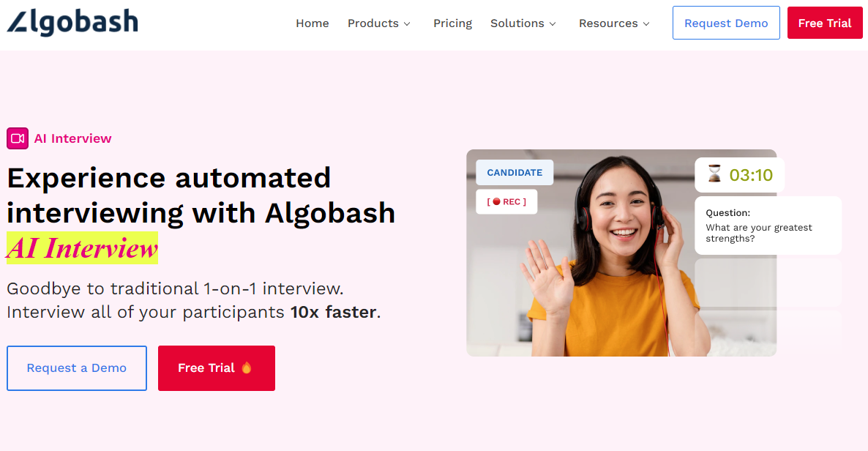Click the flame icon on Free Trial button
This screenshot has width=868, height=451.
(x=247, y=368)
